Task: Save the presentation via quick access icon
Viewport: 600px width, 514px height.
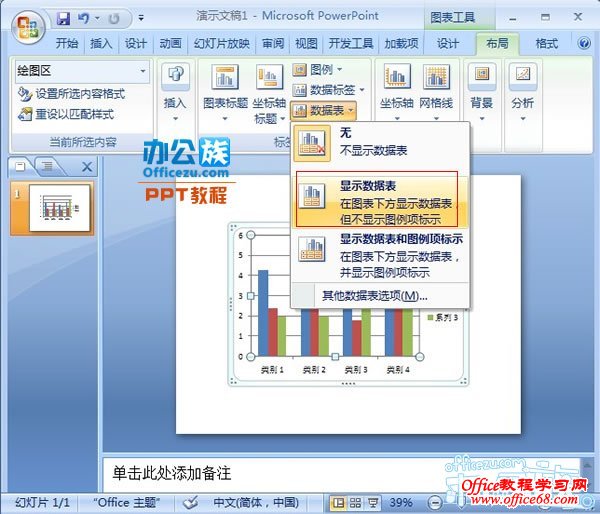Action: pyautogui.click(x=63, y=18)
